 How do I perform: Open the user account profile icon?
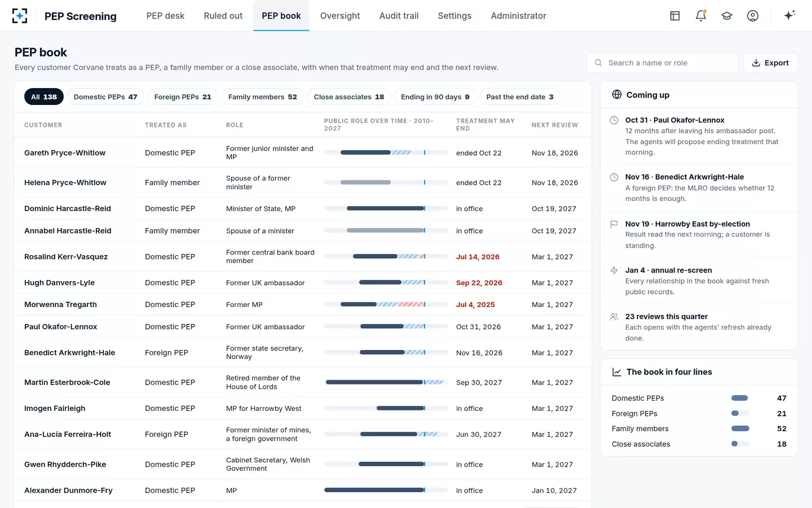tap(753, 16)
